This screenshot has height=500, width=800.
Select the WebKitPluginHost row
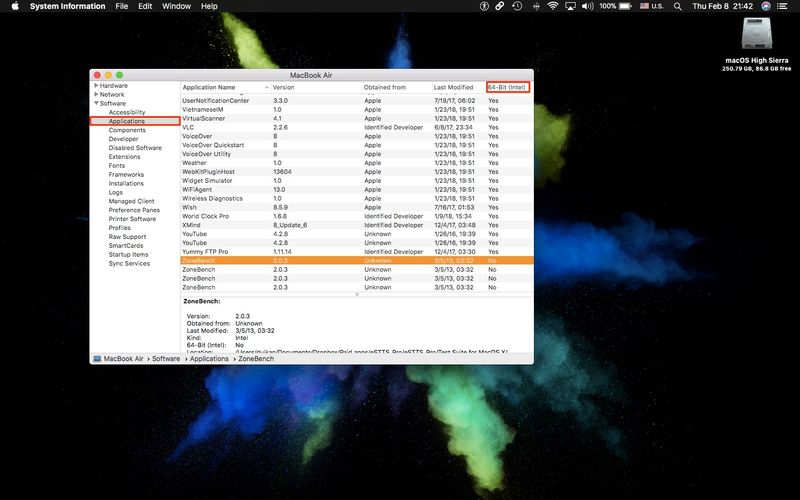click(357, 172)
